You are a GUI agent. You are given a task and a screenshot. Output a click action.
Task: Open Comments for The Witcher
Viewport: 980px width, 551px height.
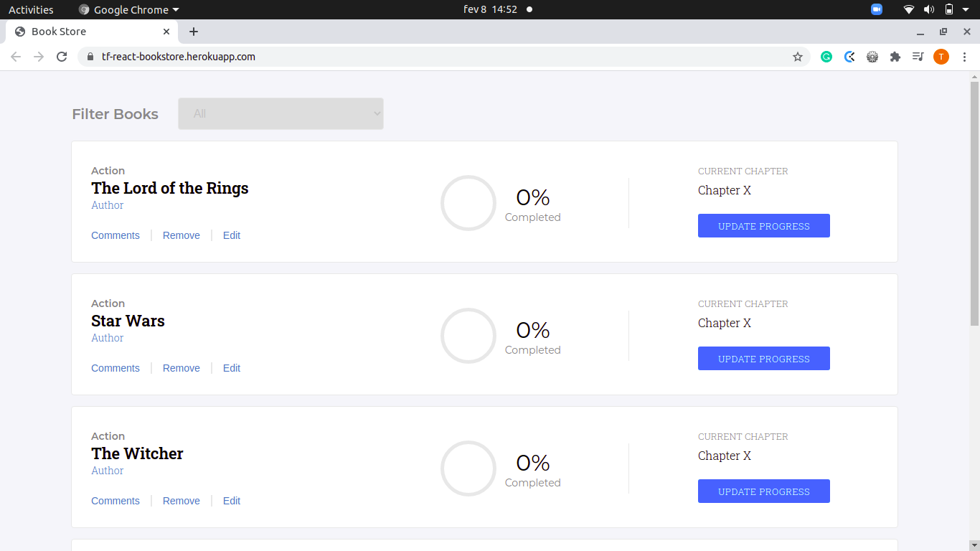pyautogui.click(x=116, y=501)
